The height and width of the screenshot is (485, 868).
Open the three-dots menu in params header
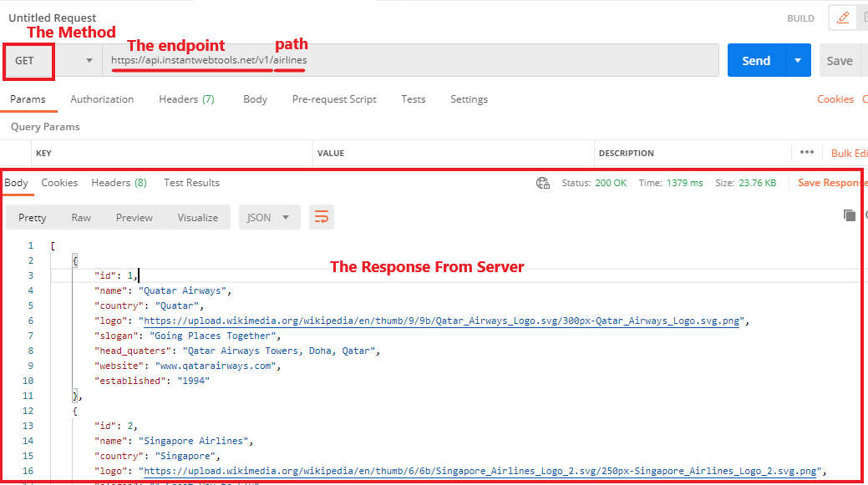pyautogui.click(x=806, y=153)
